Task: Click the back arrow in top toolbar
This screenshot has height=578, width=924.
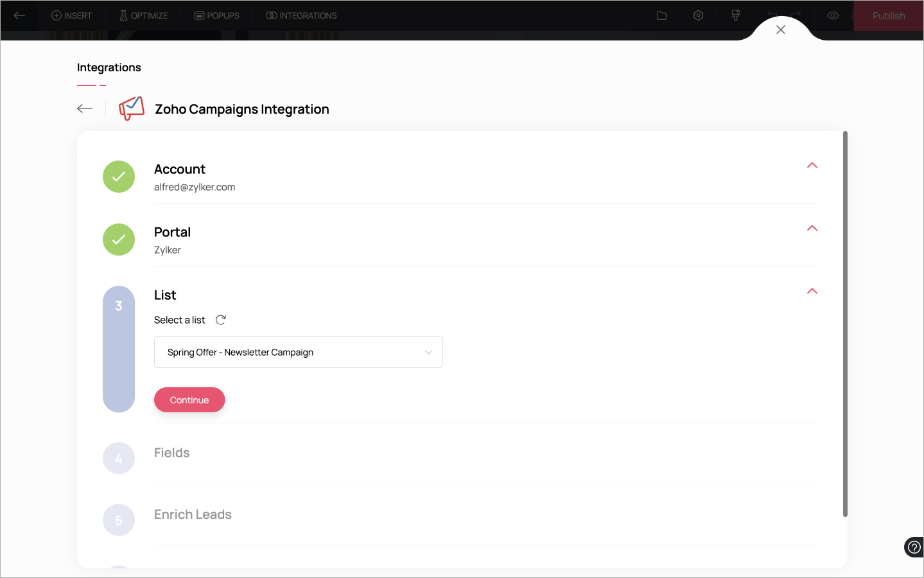Action: [19, 15]
